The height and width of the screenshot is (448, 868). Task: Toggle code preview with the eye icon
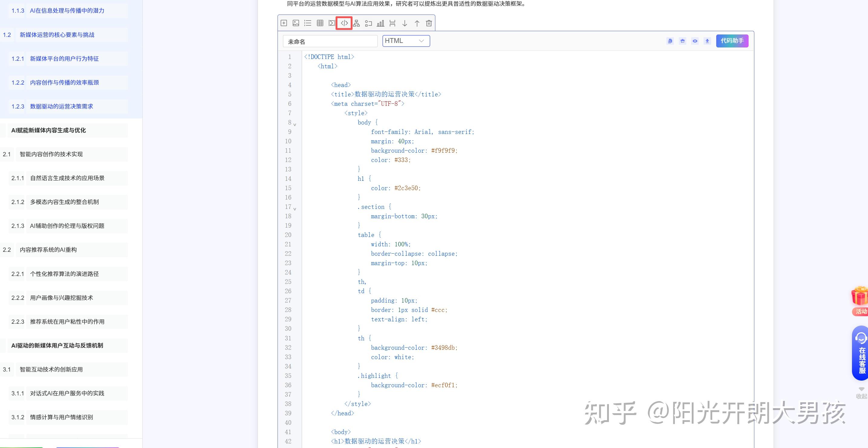coord(695,41)
